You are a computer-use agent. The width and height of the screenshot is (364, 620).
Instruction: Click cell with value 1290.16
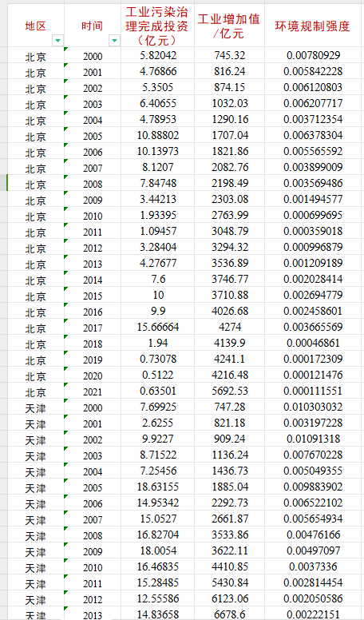coord(229,119)
